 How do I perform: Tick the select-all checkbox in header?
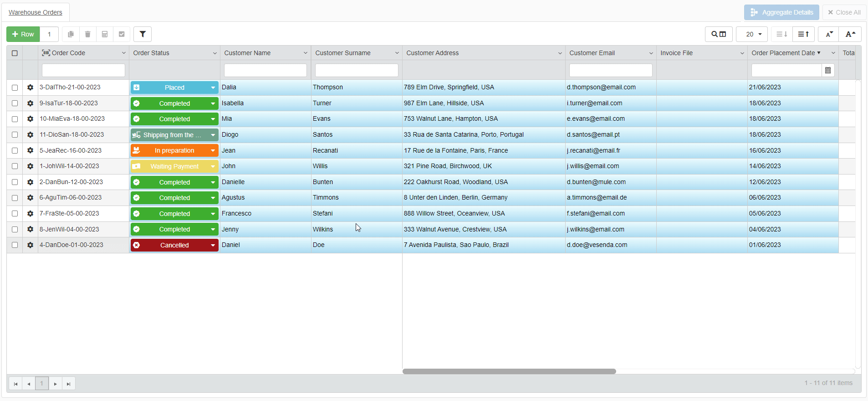pos(15,53)
